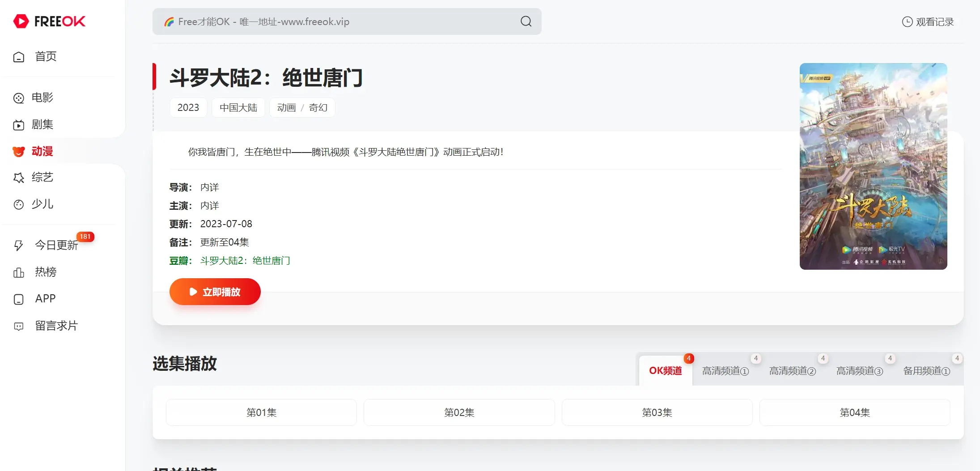The width and height of the screenshot is (980, 471).
Task: Click the lightning icon for 今日更新
Action: point(19,245)
